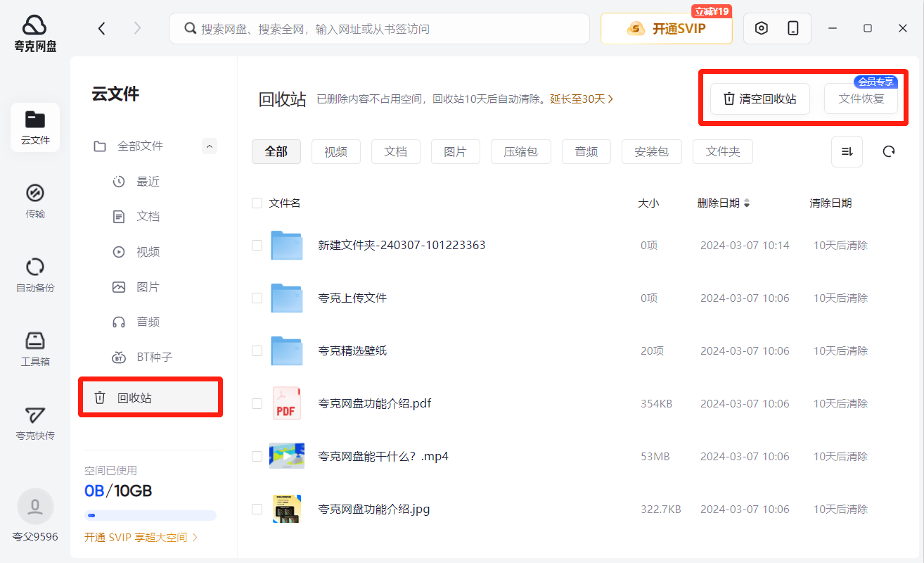Open 自动备份 auto backup

pos(35,275)
